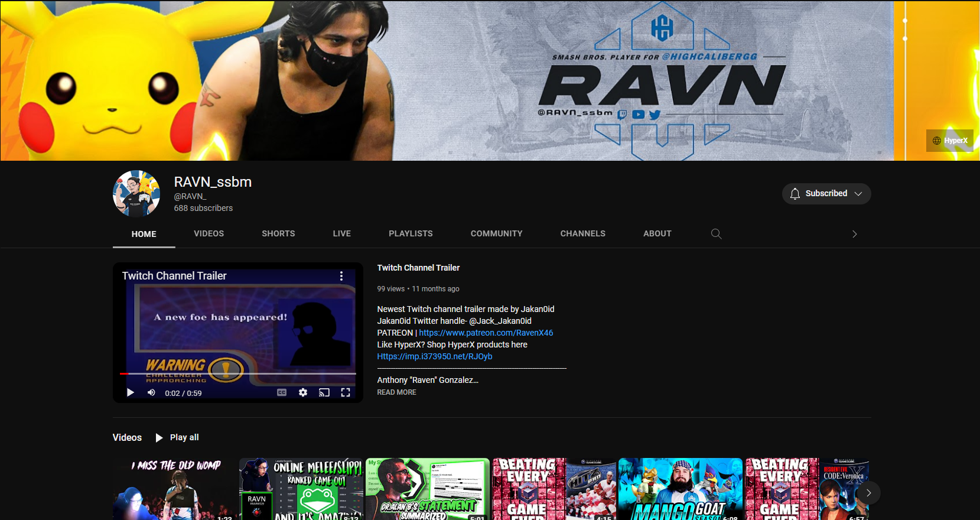Click the channel search magnifier icon
Screen dimensions: 980x520
[x=716, y=234]
